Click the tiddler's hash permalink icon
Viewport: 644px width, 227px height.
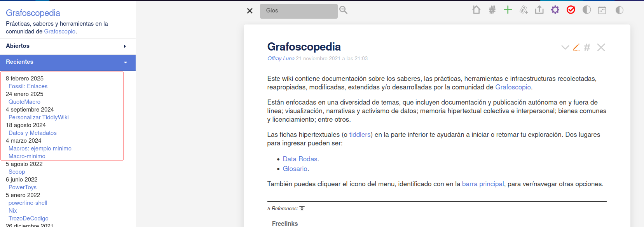point(587,47)
